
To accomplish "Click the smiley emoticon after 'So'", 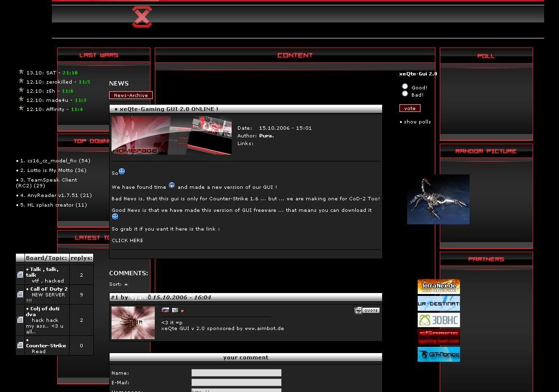I will point(122,171).
